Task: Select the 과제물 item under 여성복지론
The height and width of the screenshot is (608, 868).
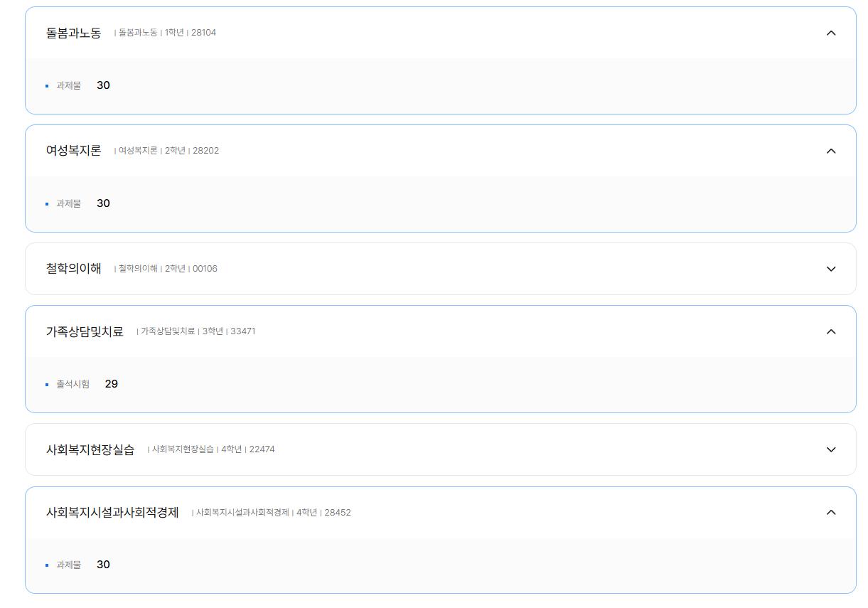Action: tap(69, 203)
